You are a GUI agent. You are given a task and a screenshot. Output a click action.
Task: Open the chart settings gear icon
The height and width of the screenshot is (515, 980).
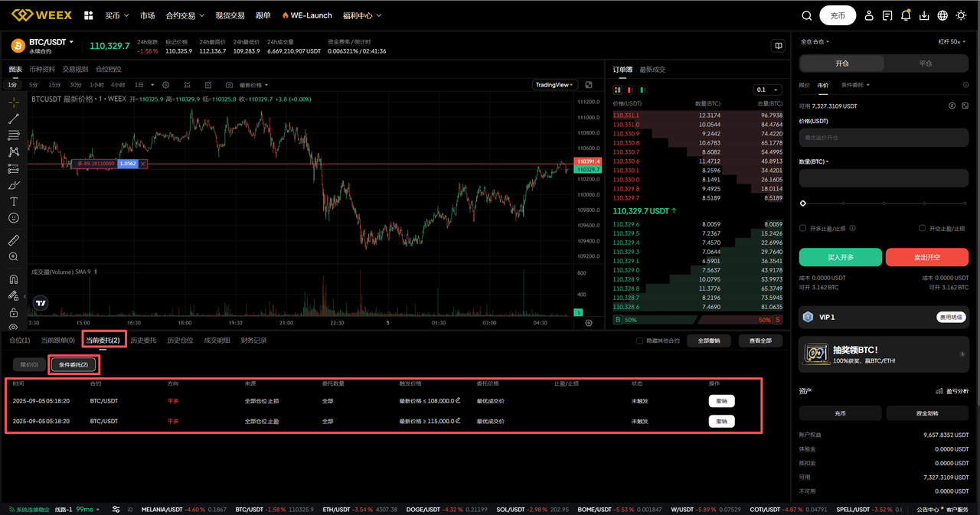tap(187, 85)
